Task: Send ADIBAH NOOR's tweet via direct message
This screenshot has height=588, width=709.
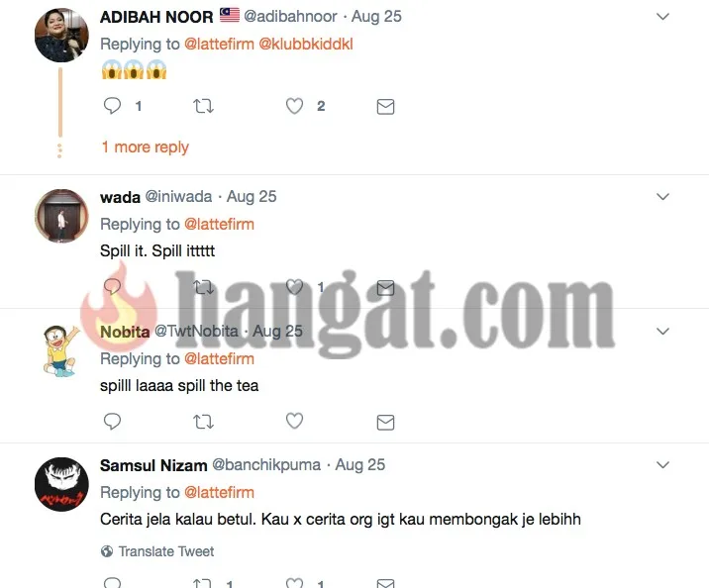Action: [385, 107]
